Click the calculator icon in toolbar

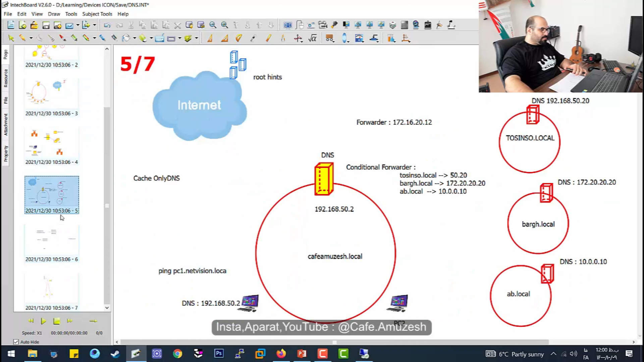pyautogui.click(x=405, y=25)
